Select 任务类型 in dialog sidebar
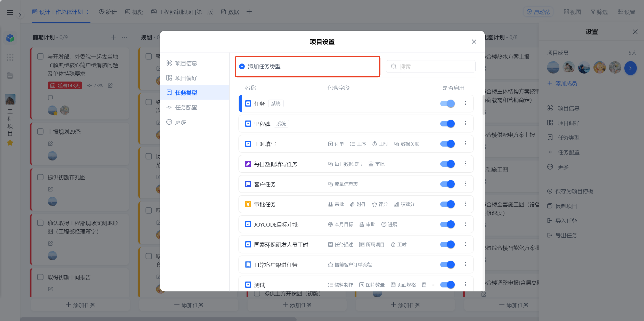Viewport: 644px width, 321px height. 194,93
